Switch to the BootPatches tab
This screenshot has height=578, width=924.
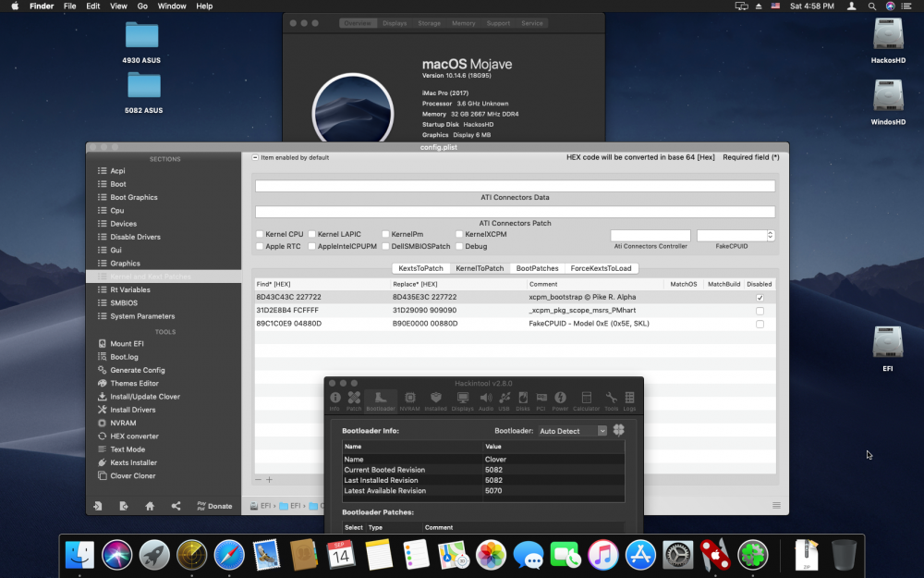tap(537, 268)
